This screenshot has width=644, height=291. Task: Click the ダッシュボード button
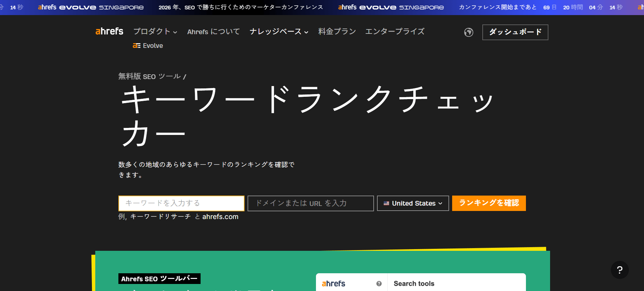pos(515,32)
